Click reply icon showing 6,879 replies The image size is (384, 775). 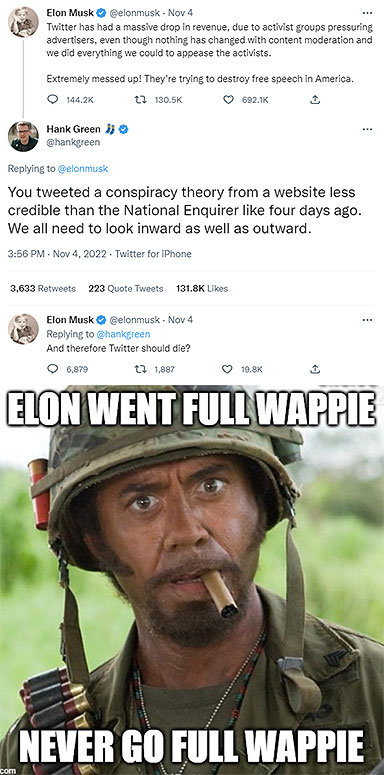[52, 369]
